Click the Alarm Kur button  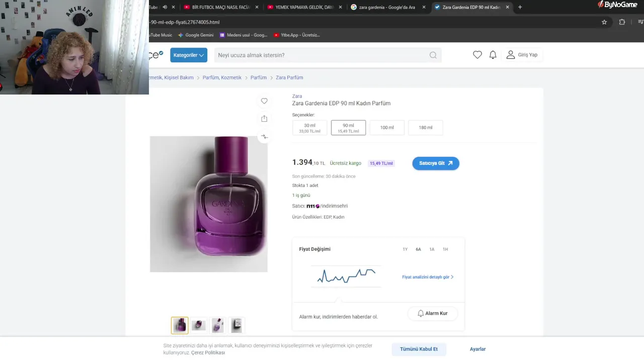pyautogui.click(x=433, y=313)
